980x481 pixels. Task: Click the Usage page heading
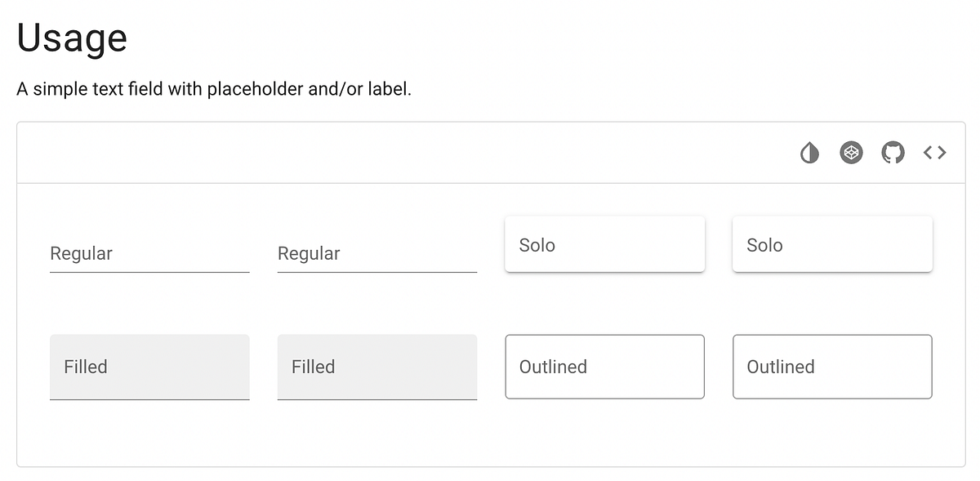(72, 36)
